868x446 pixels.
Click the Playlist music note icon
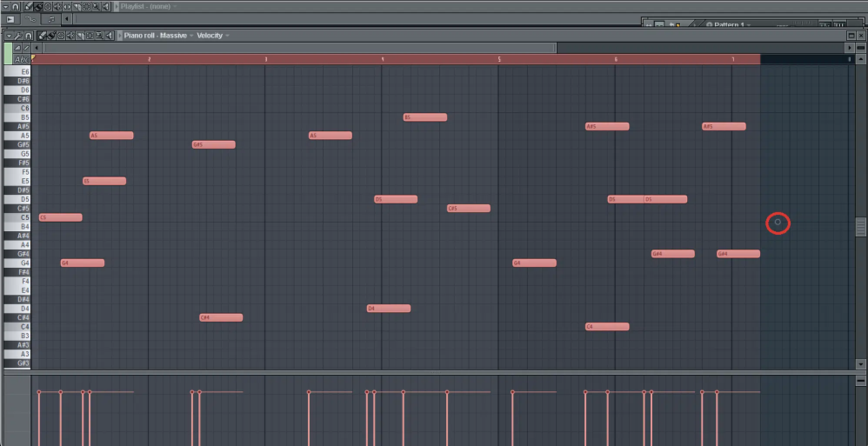coord(51,19)
